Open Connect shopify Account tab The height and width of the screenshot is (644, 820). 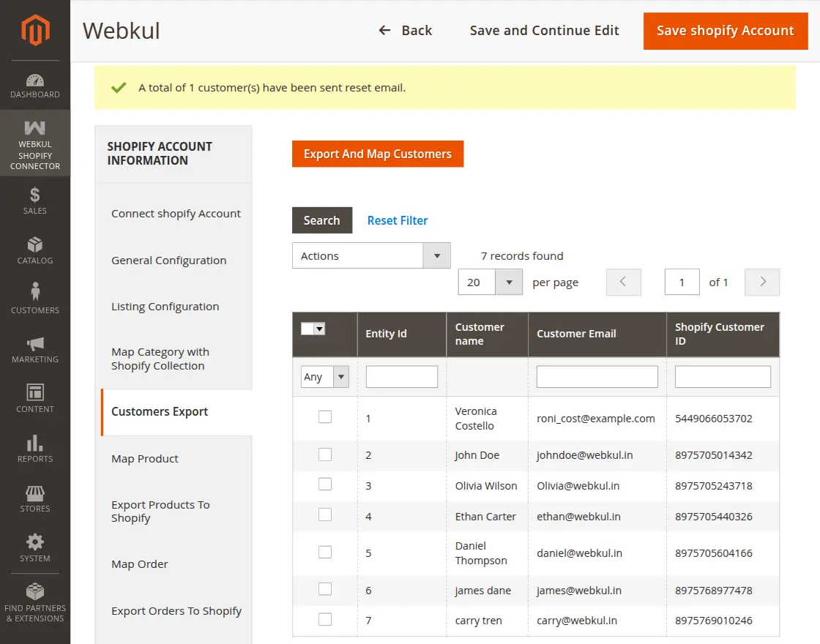click(x=176, y=213)
